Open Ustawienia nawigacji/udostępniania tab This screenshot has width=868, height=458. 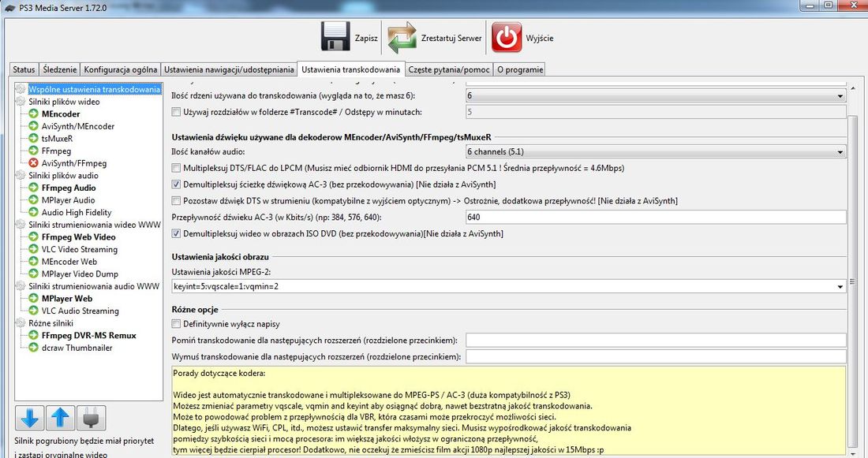(x=229, y=69)
